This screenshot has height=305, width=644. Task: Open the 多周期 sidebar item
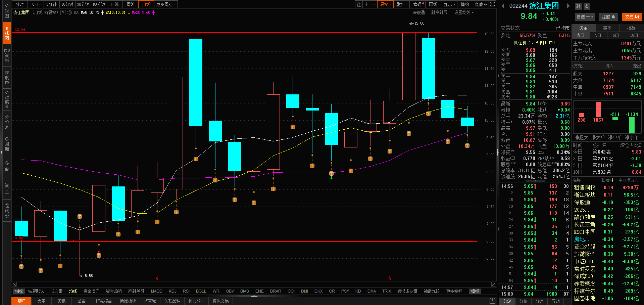7,144
